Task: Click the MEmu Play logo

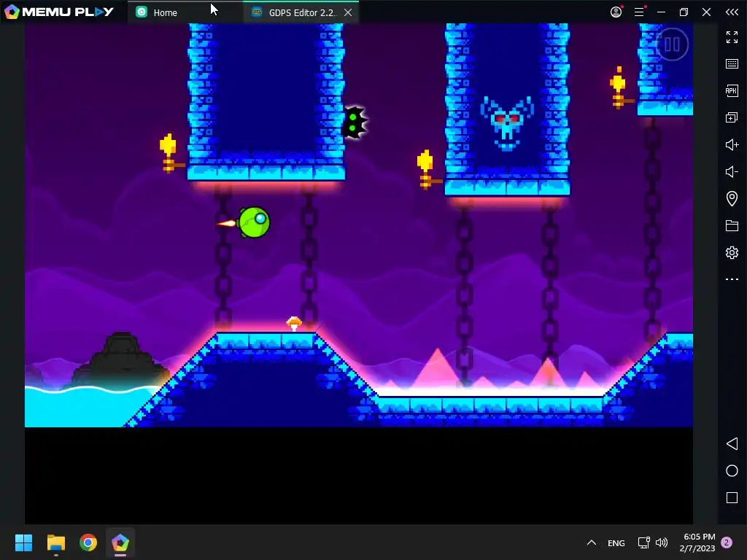Action: [x=58, y=12]
